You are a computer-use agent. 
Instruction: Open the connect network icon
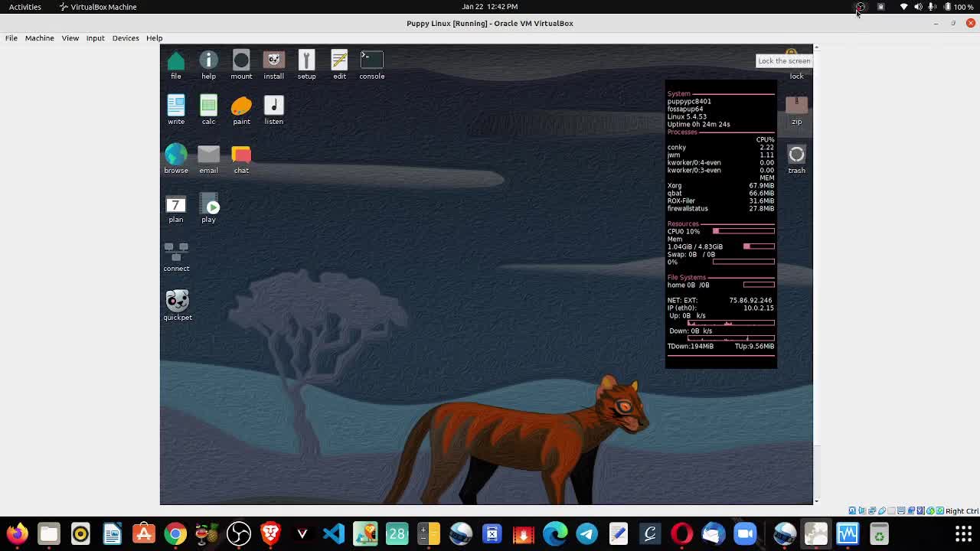(x=175, y=257)
